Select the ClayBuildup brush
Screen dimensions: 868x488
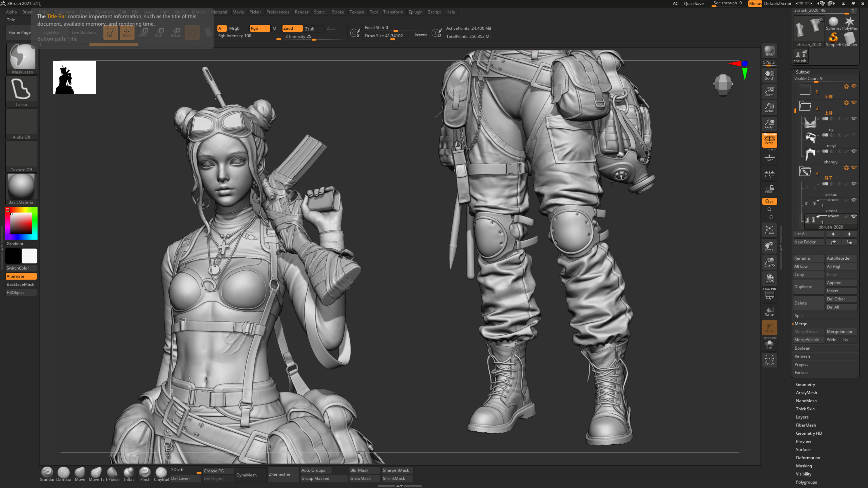pyautogui.click(x=161, y=474)
